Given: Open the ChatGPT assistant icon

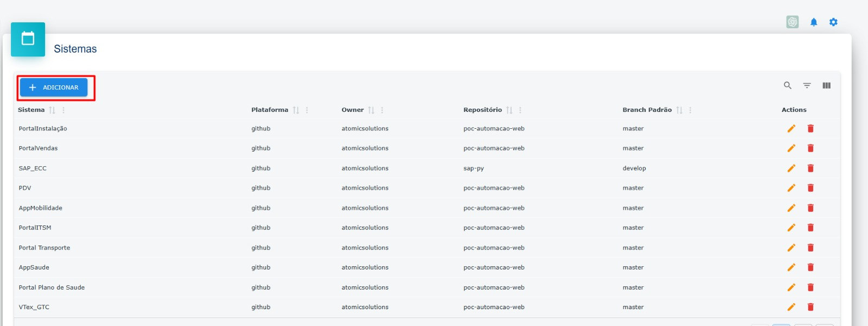Looking at the screenshot, I should (793, 22).
